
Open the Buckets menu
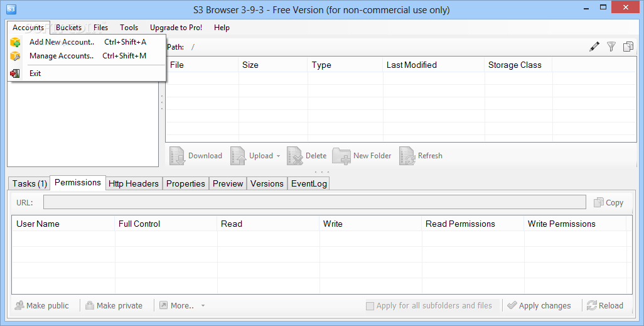(x=68, y=28)
